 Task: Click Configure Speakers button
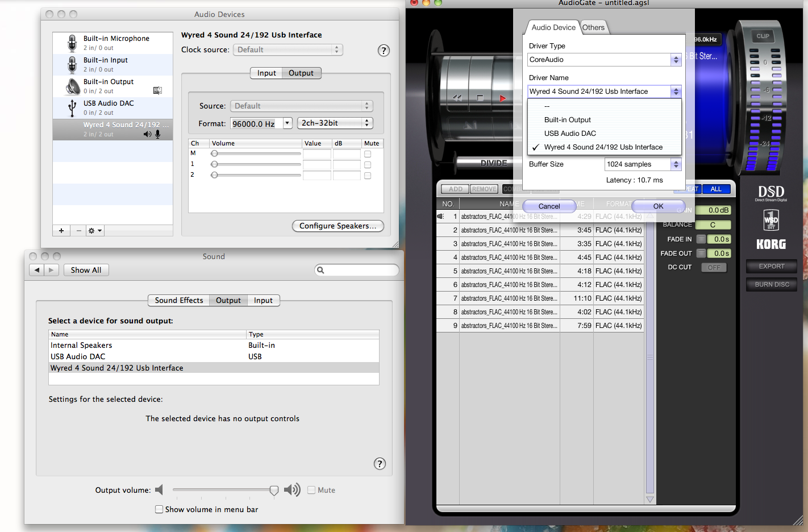338,226
